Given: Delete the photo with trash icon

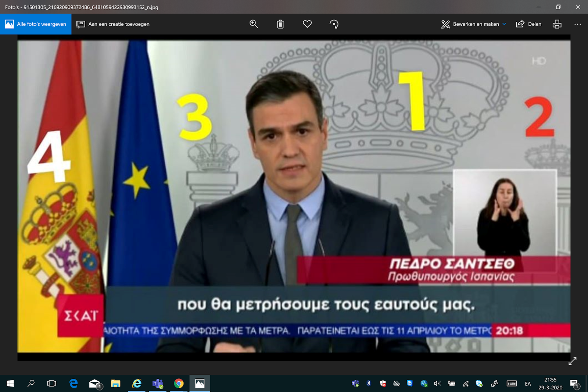Looking at the screenshot, I should [280, 24].
